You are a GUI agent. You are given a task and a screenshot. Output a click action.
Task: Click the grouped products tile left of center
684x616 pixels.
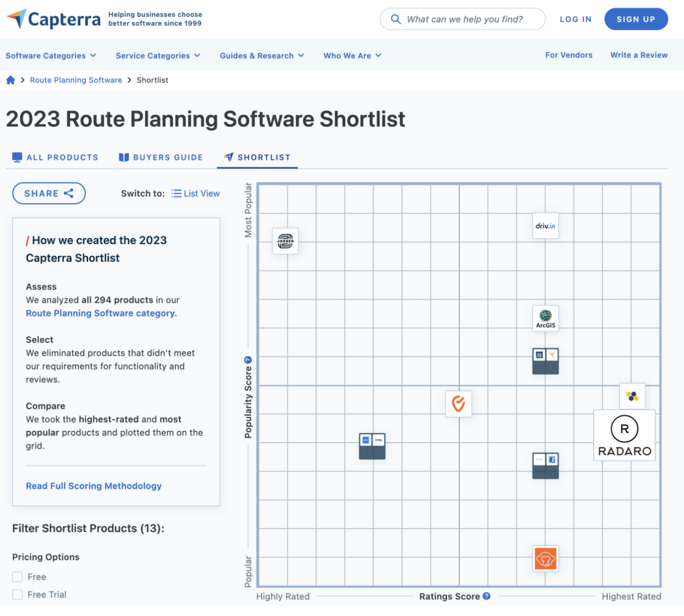tap(372, 446)
